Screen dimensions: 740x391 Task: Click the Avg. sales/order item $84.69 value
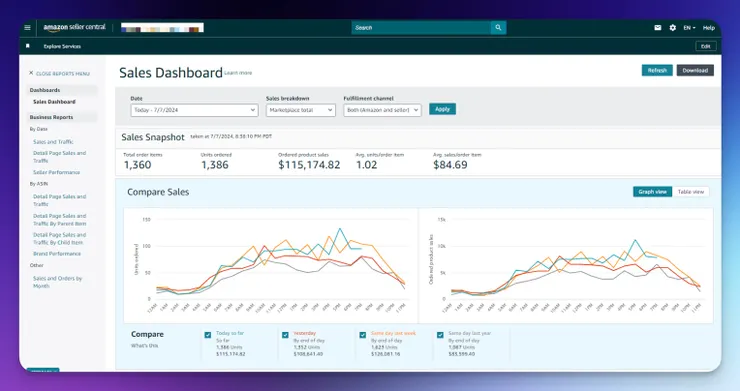[x=450, y=165]
